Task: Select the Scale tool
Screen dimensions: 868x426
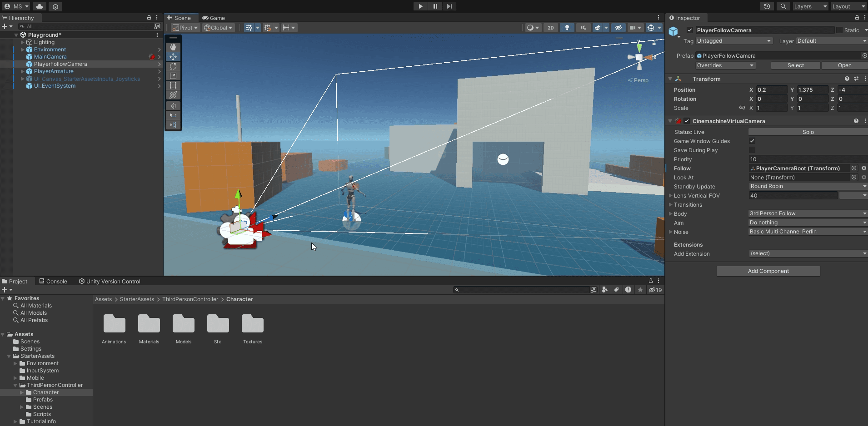Action: pos(173,76)
